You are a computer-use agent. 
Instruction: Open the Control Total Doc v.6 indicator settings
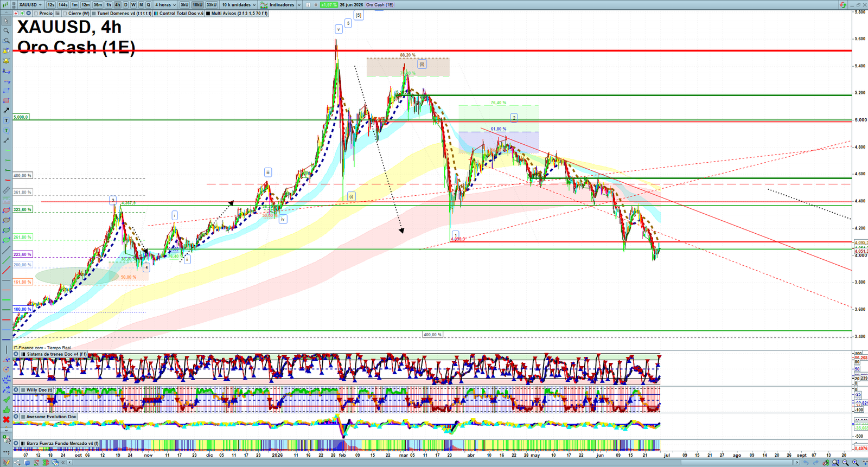(179, 14)
